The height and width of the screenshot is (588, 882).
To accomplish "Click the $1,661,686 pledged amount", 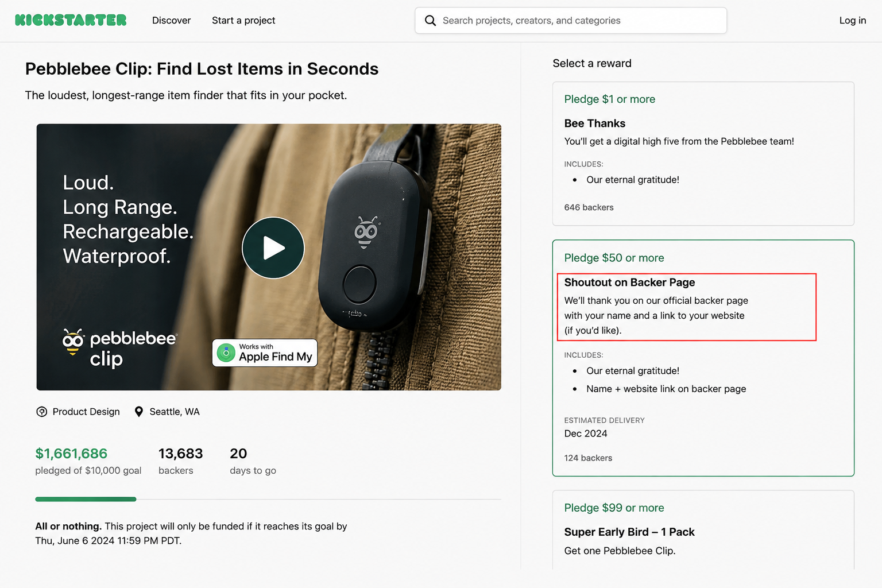I will (x=71, y=454).
